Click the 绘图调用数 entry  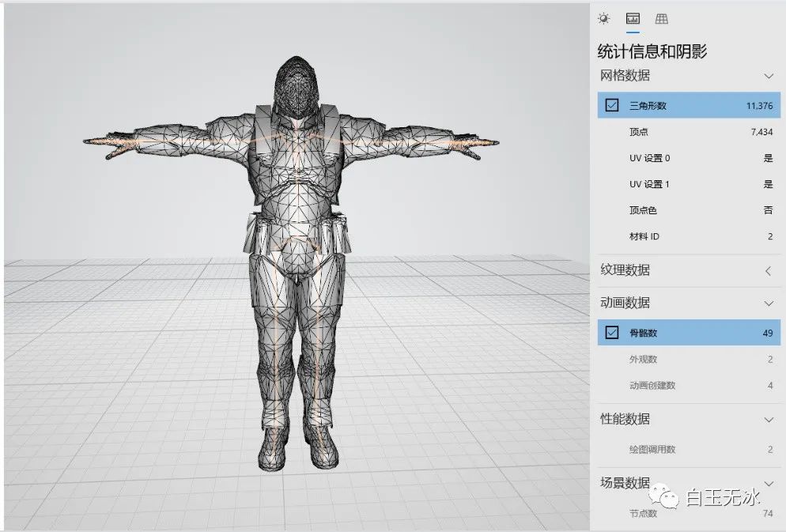click(x=689, y=449)
